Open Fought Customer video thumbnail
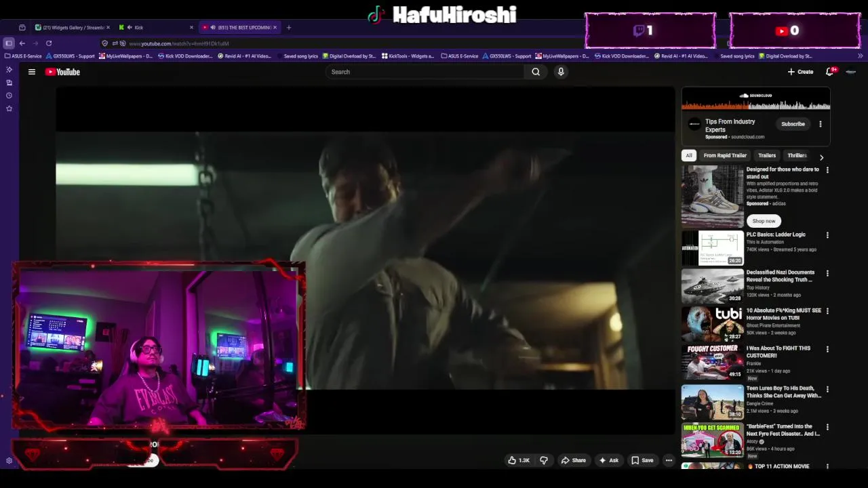The width and height of the screenshot is (868, 488). click(x=713, y=362)
